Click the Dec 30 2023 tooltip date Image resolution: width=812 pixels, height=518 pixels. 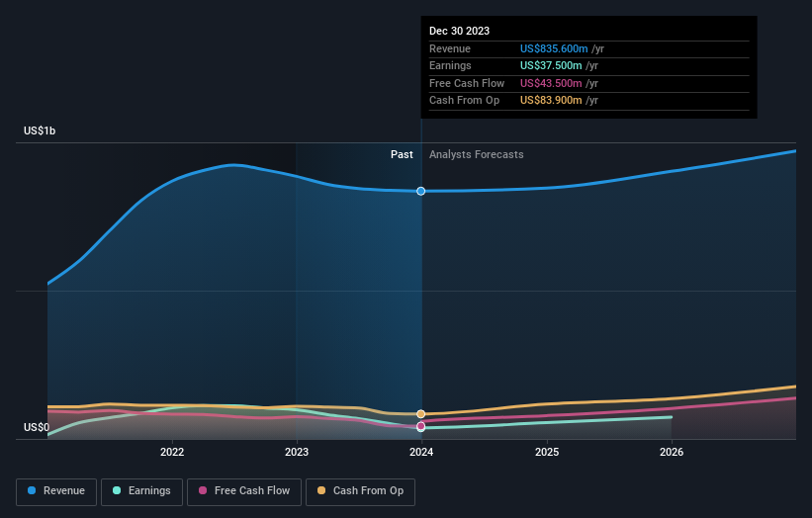pos(459,31)
